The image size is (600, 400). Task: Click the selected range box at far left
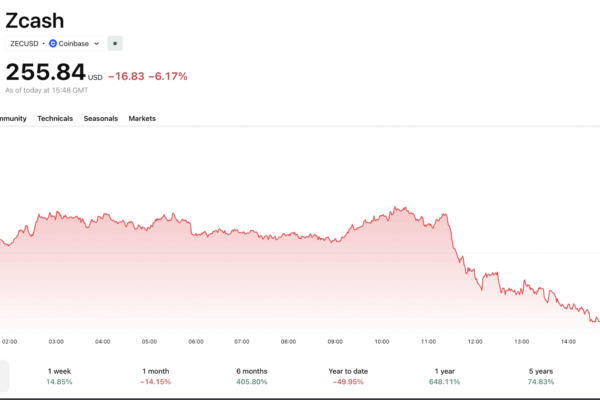pos(4,376)
